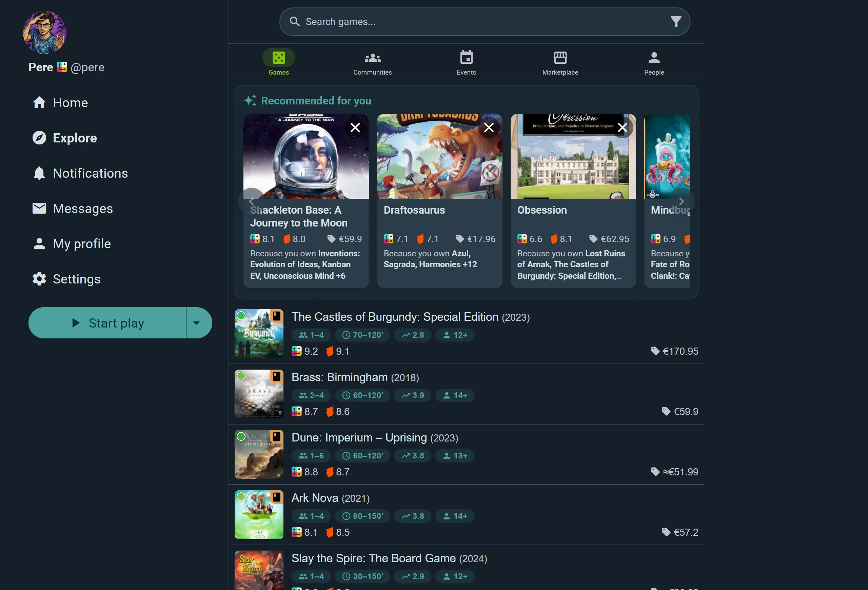Click the Castles of Burgundy thumbnail
Image resolution: width=868 pixels, height=590 pixels.
pos(259,333)
